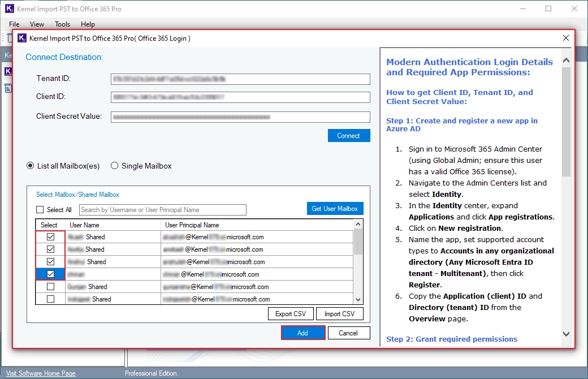Click the Kernel icon in the Office 365 Login dialog title
The width and height of the screenshot is (588, 379).
pyautogui.click(x=22, y=38)
